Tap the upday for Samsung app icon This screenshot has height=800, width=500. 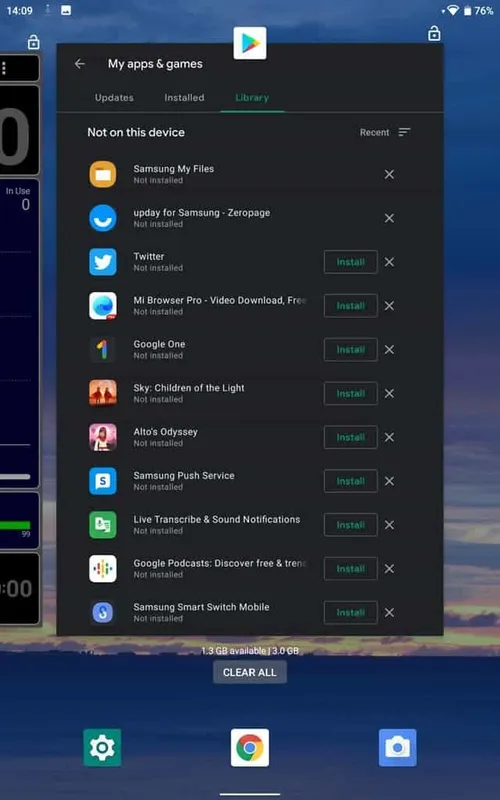[103, 218]
